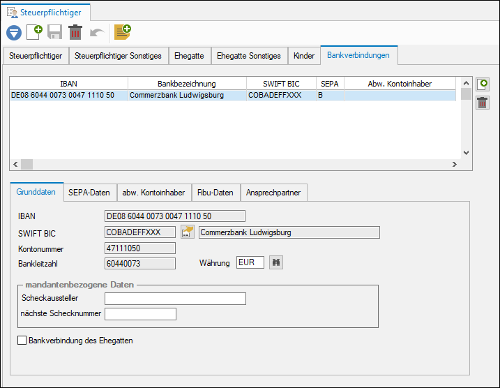Click the Abw. Kontoinhaber column header
Image resolution: width=500 pixels, height=388 pixels.
400,84
